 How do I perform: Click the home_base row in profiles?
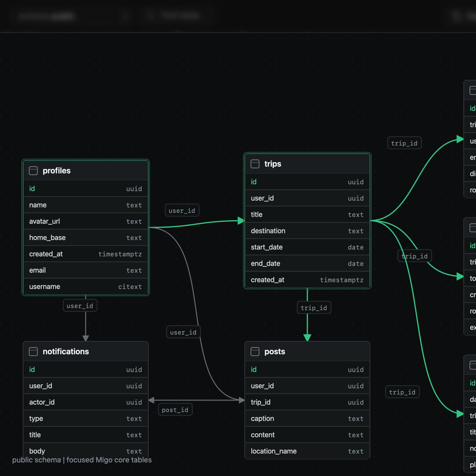pos(86,237)
